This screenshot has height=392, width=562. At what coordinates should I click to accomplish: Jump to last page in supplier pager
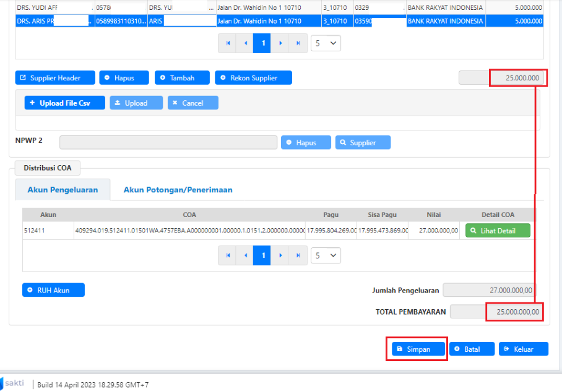(298, 43)
